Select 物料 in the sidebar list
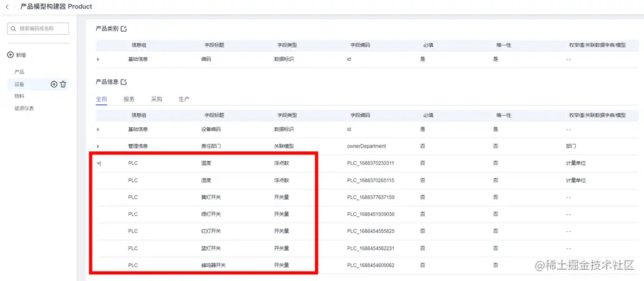This screenshot has height=281, width=644. coord(19,96)
